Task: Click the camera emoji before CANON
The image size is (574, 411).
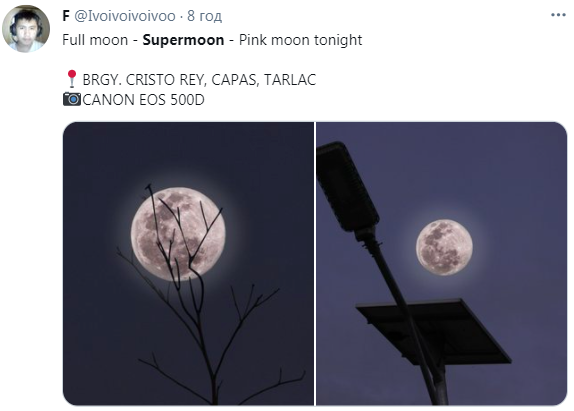Action: tap(72, 100)
